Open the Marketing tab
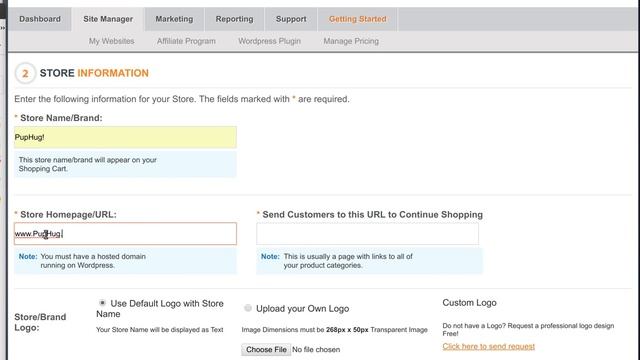The height and width of the screenshot is (360, 640). pyautogui.click(x=174, y=19)
